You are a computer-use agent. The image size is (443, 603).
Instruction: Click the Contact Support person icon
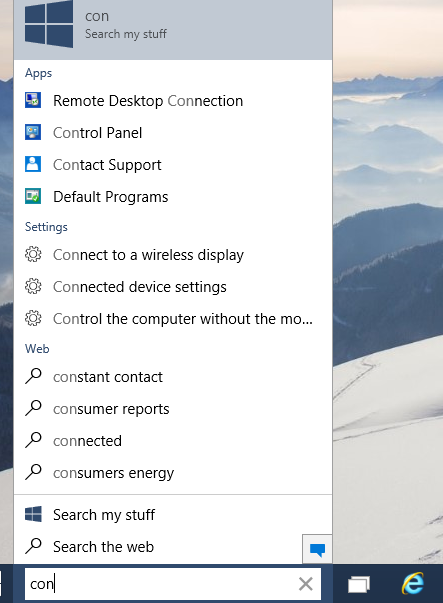33,164
